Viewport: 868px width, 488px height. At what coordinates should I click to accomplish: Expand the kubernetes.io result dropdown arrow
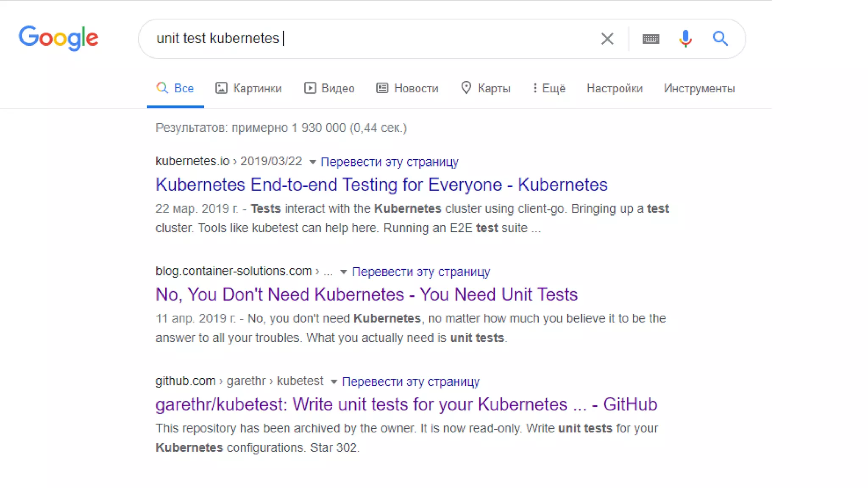(x=313, y=162)
